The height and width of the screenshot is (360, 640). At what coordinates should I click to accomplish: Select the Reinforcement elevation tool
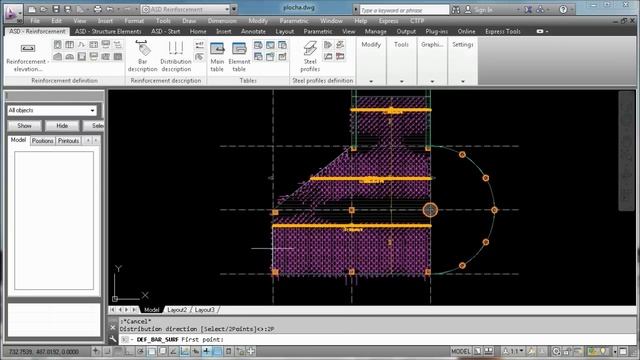[x=27, y=57]
